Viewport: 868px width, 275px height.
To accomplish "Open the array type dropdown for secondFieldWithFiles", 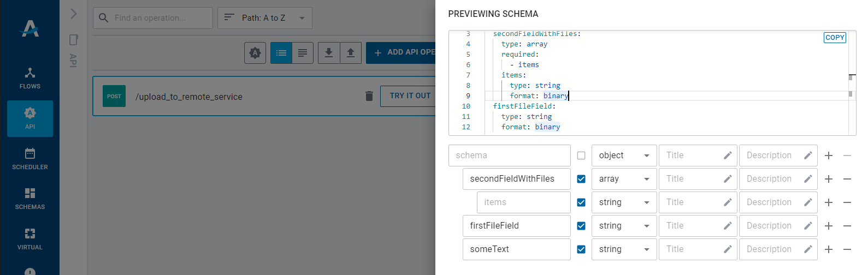I will point(624,179).
